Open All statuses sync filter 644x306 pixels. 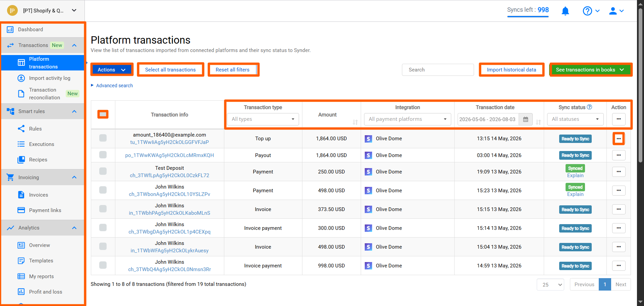coord(575,119)
